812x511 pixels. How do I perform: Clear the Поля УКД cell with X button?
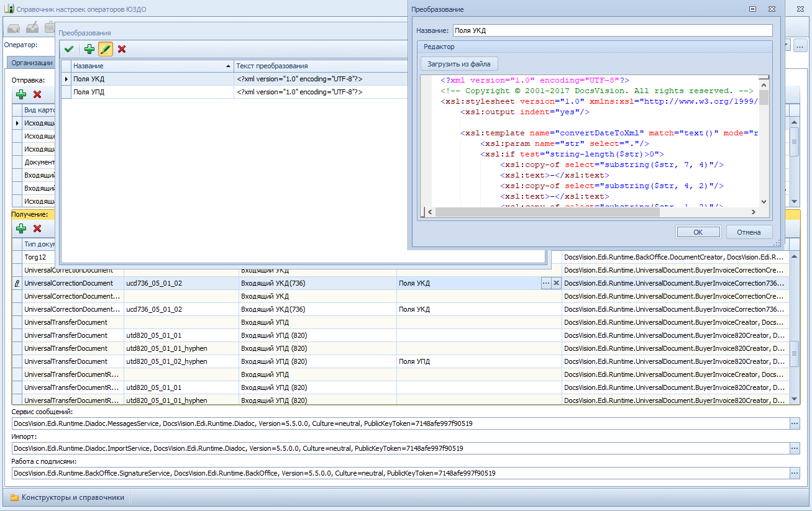tap(556, 283)
